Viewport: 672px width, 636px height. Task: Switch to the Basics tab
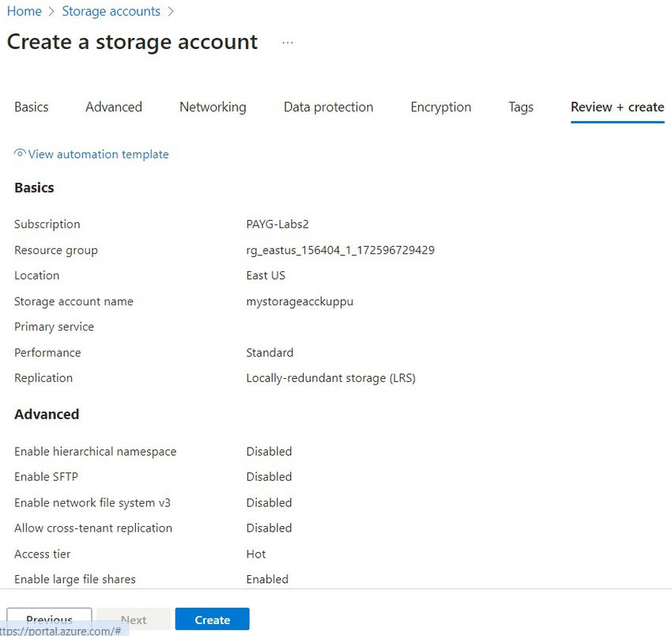click(x=31, y=107)
